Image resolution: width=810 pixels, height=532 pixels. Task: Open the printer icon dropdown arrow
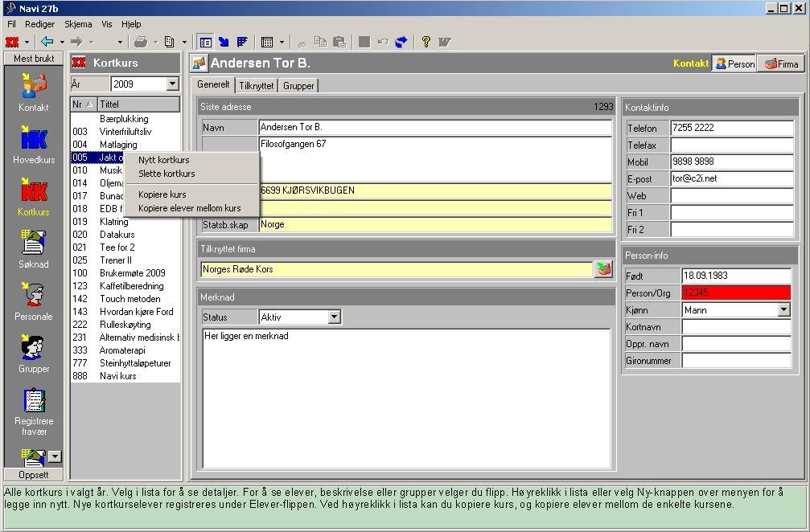(155, 43)
